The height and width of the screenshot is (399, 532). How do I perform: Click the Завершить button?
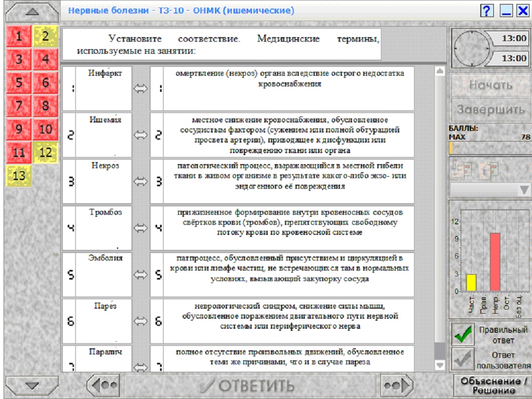[x=491, y=109]
